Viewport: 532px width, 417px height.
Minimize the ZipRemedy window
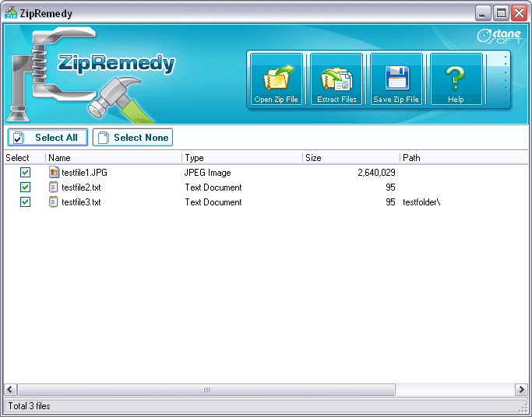pos(483,13)
